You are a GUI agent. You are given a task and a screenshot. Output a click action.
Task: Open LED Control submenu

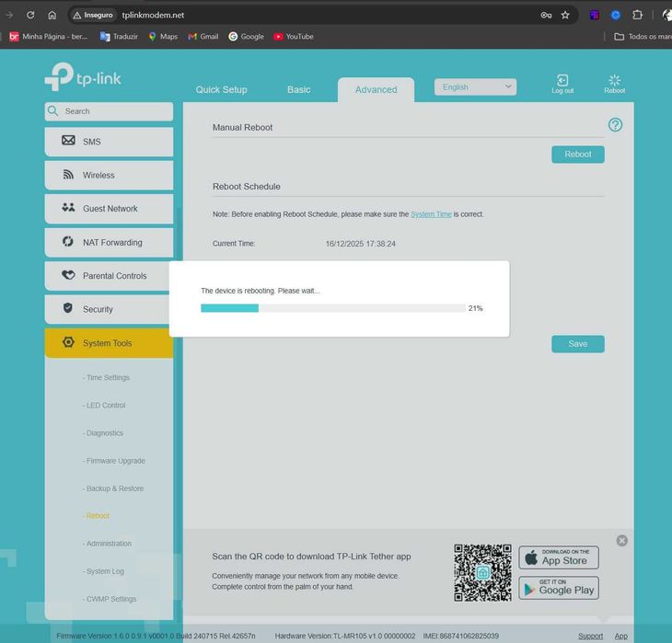click(x=104, y=406)
